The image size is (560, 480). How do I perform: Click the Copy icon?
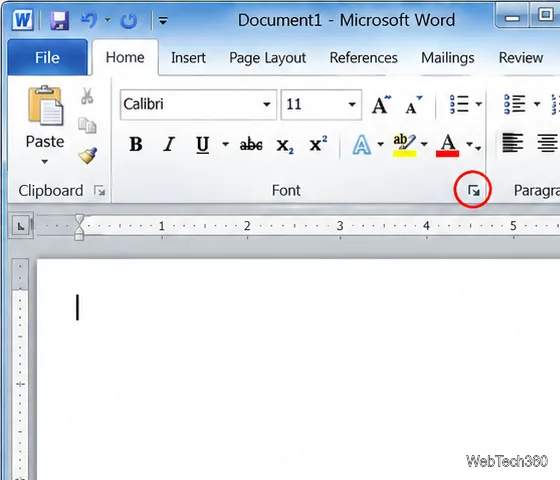(87, 125)
